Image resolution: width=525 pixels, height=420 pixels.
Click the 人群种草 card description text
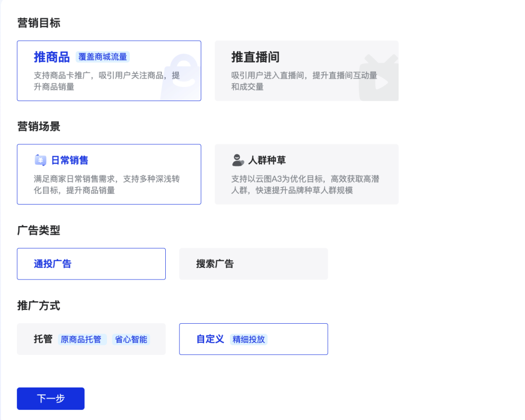305,185
